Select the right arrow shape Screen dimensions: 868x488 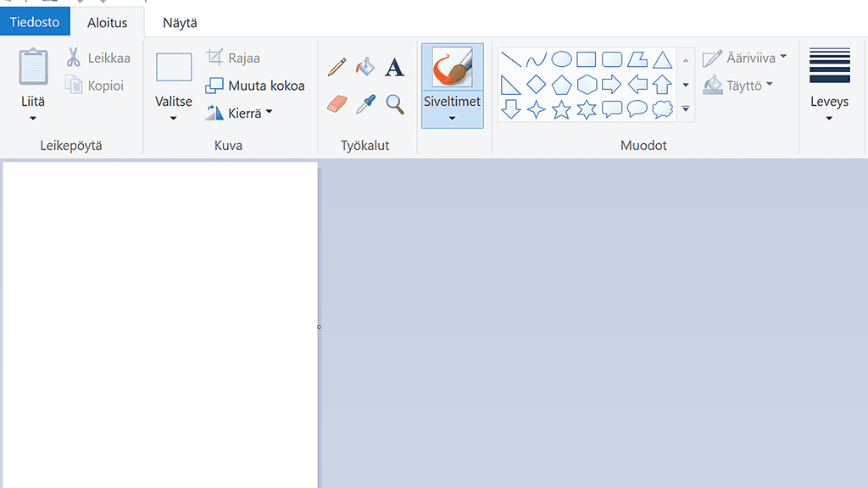(x=611, y=85)
